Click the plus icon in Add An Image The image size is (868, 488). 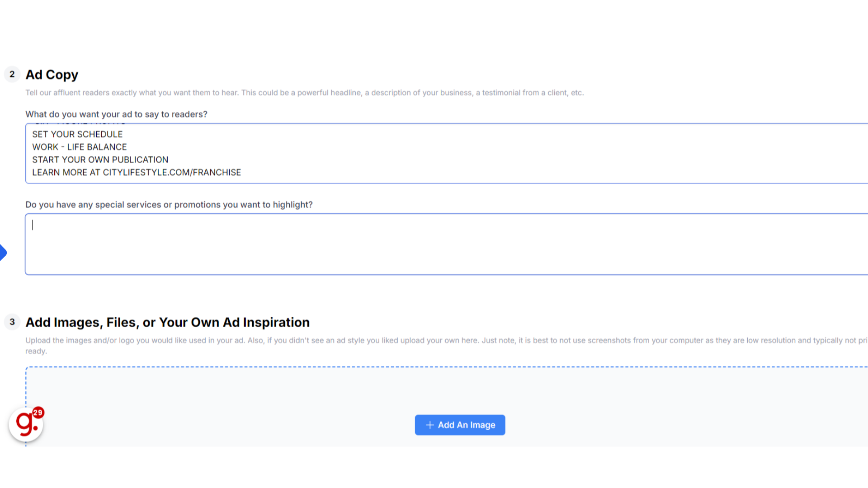point(429,425)
